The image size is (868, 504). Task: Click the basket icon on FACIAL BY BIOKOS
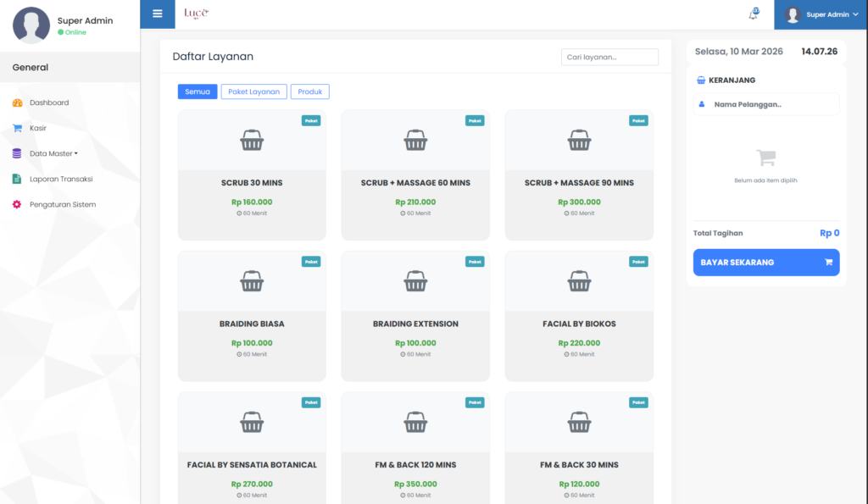579,281
